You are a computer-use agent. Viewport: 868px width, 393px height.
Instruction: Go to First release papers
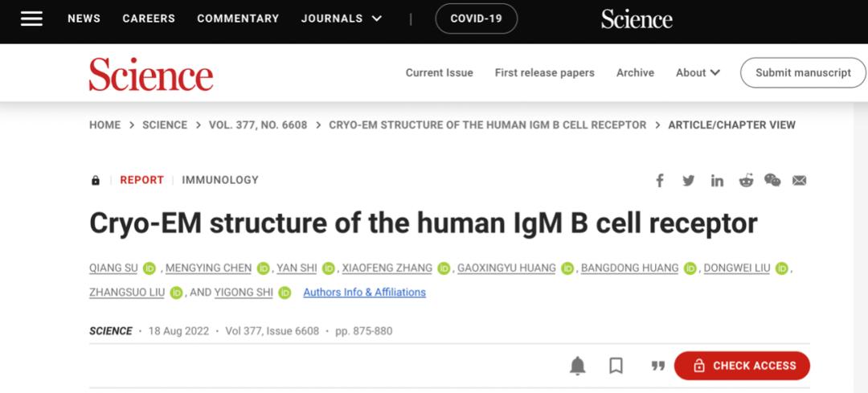[544, 72]
